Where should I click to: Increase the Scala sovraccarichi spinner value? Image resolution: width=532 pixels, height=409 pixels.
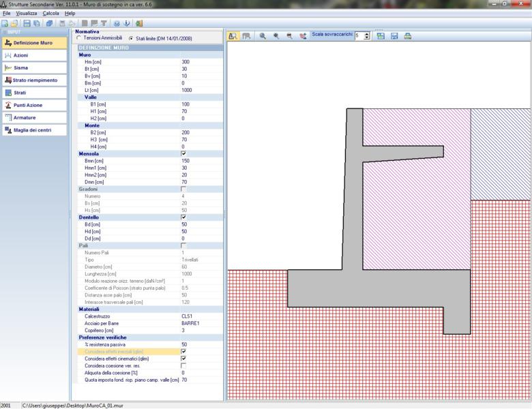pyautogui.click(x=367, y=33)
